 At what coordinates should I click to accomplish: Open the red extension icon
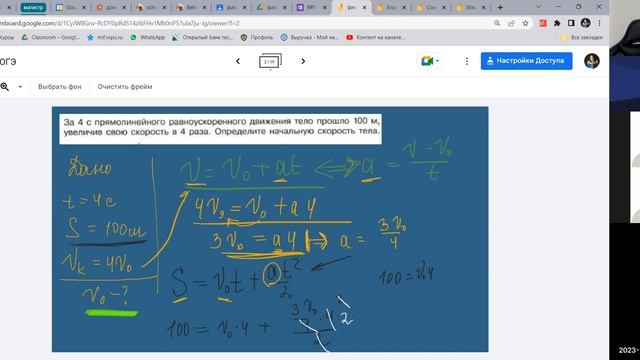543,23
